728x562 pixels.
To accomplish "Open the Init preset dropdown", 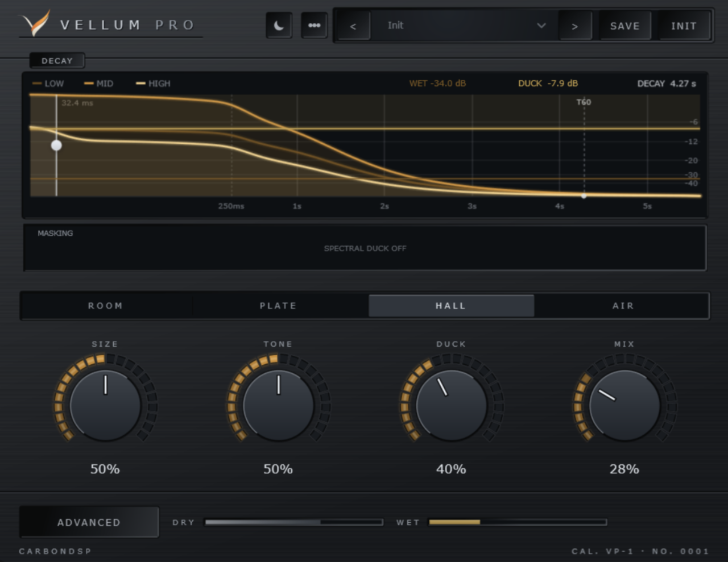I will pos(465,26).
